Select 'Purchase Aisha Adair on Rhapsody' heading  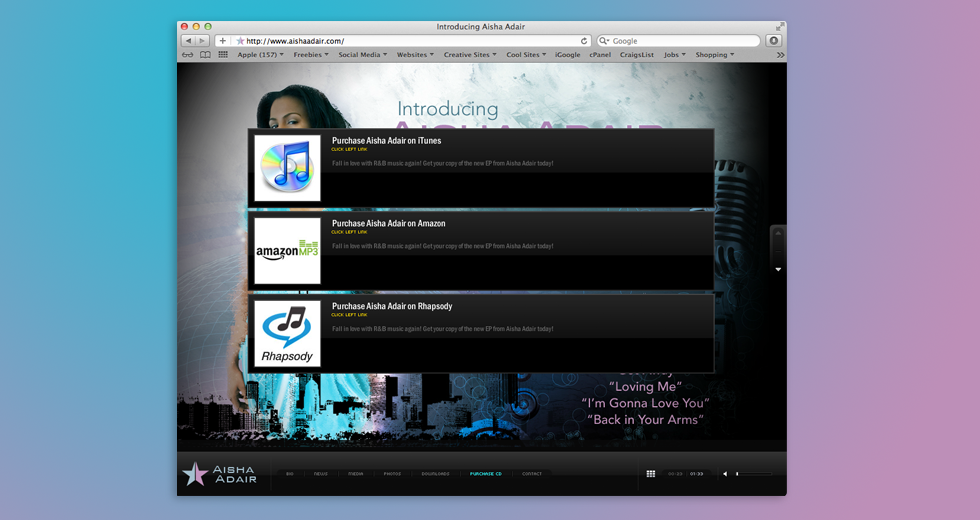[392, 306]
